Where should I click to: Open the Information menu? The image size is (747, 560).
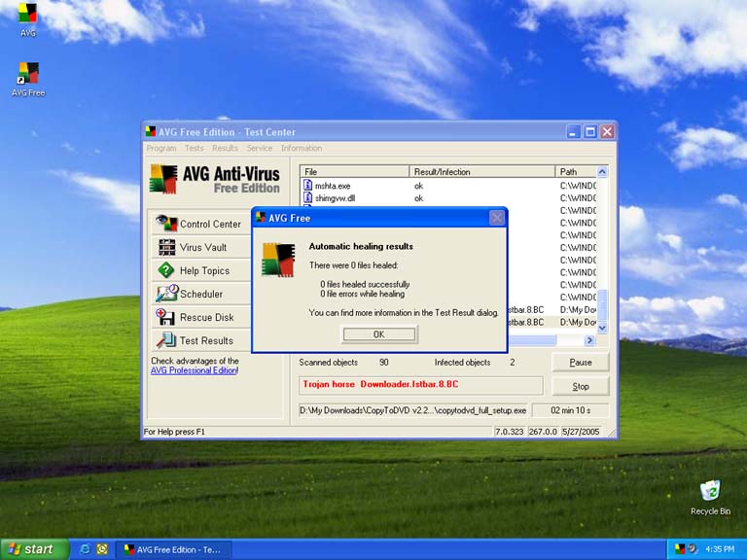pyautogui.click(x=302, y=149)
